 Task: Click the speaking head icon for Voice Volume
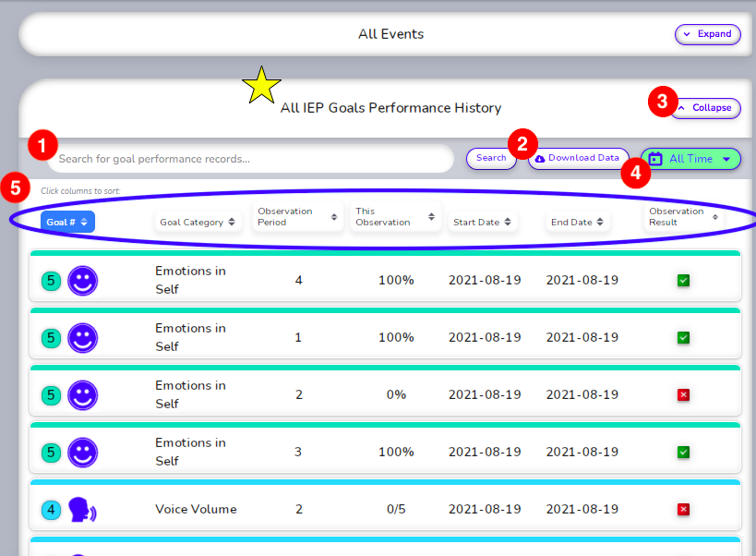82,510
